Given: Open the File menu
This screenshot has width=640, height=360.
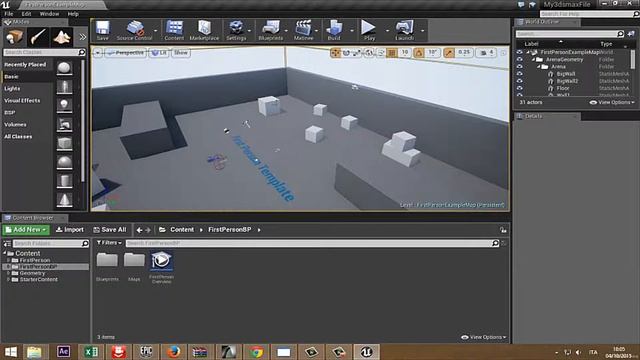Looking at the screenshot, I should point(9,14).
